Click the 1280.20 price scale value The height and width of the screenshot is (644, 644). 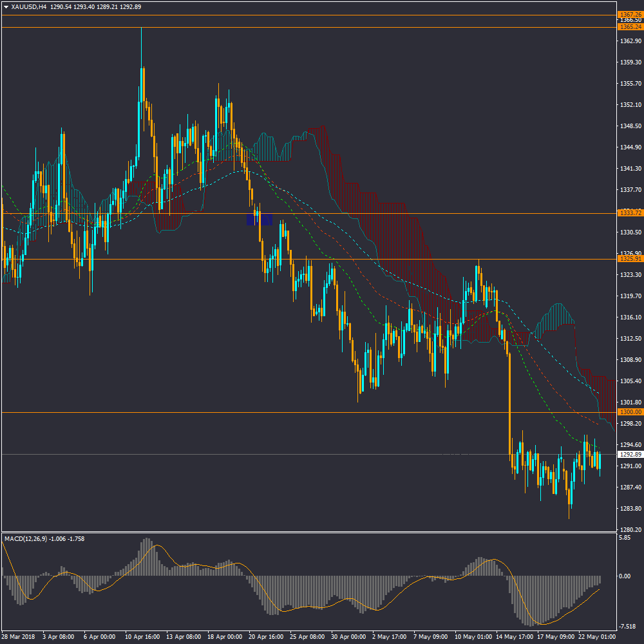(629, 529)
